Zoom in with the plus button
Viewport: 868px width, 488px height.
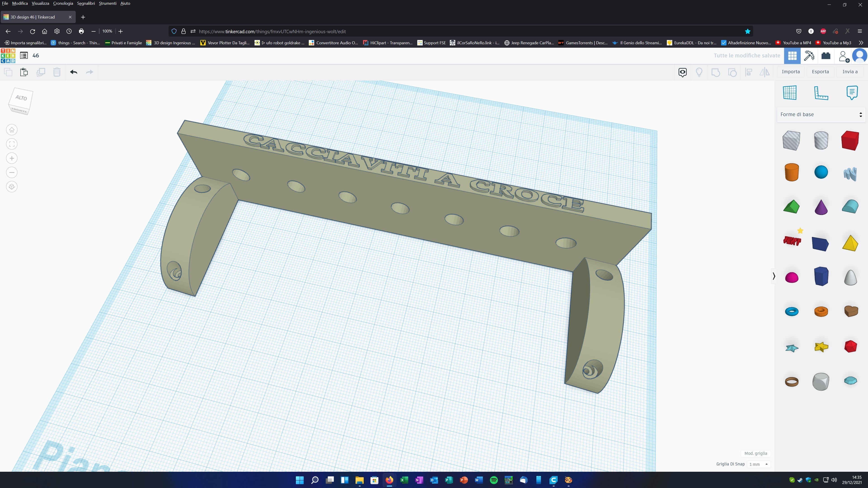coord(12,158)
